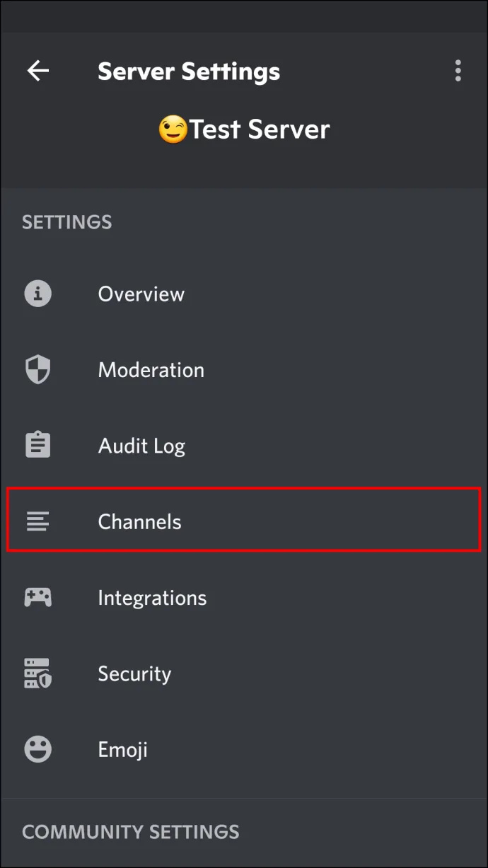
Task: Select the Audit Log entry
Action: tap(244, 445)
